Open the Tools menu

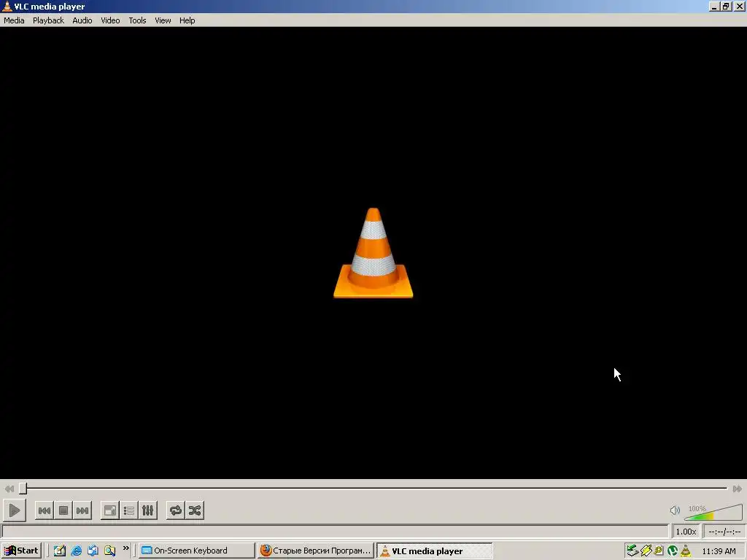pyautogui.click(x=137, y=20)
